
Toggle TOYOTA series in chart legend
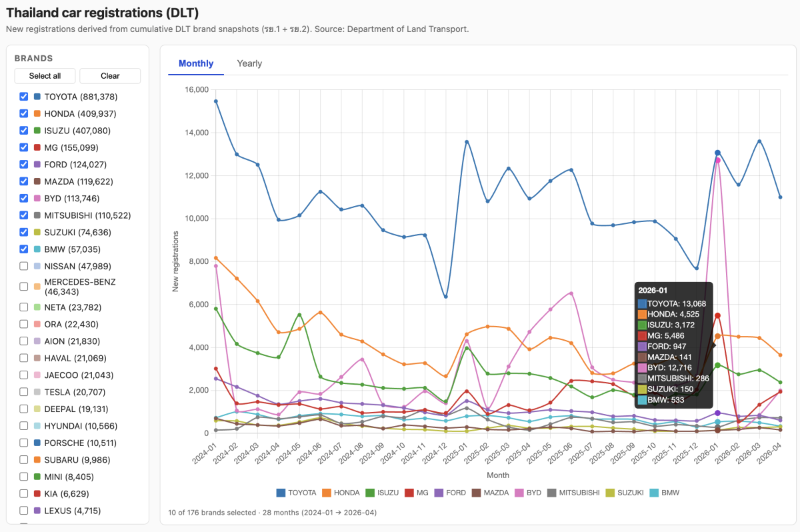(x=296, y=493)
